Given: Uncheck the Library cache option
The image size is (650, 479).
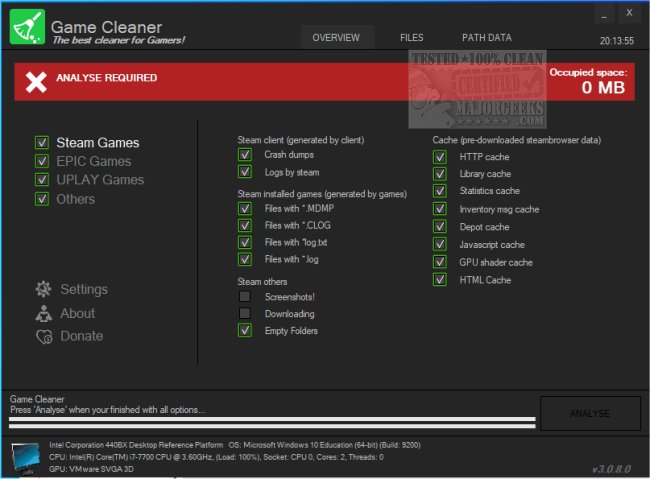Looking at the screenshot, I should pyautogui.click(x=440, y=174).
